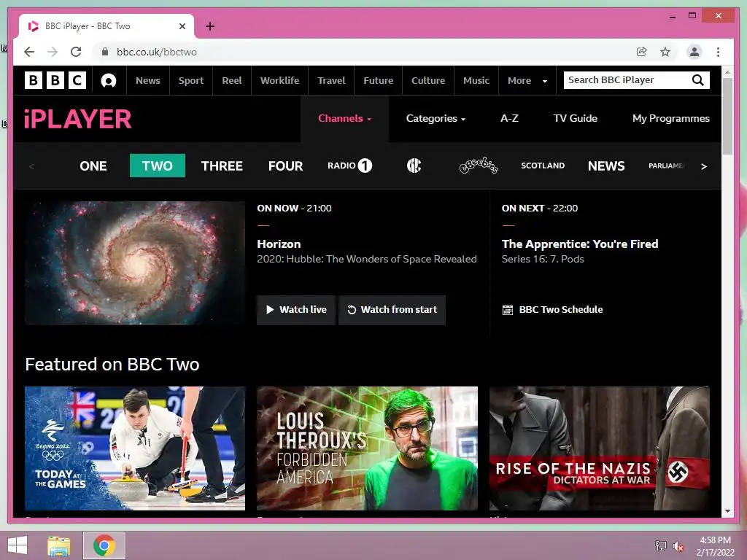The image size is (747, 560).
Task: Open The Apprentice: You're Fired title
Action: (580, 244)
